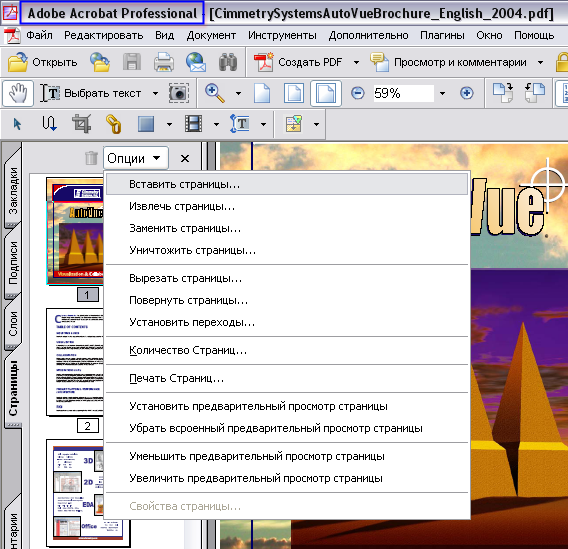This screenshot has height=549, width=568.
Task: Expand the zoom percentage dropdown
Action: (x=442, y=93)
